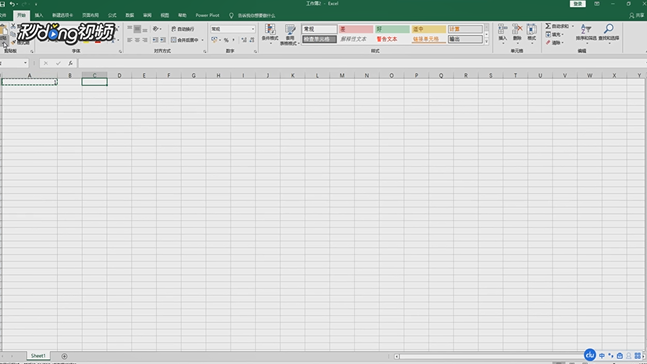Open the Fill tool

pos(554,34)
